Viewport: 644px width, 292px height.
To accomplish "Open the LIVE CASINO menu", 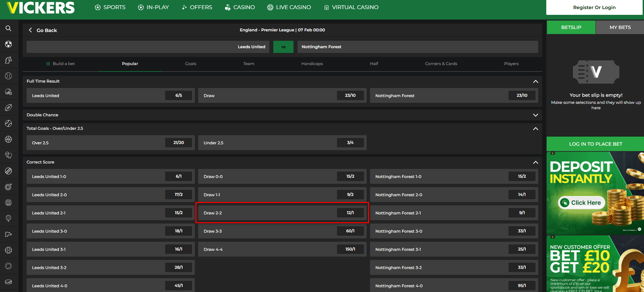I will [289, 7].
